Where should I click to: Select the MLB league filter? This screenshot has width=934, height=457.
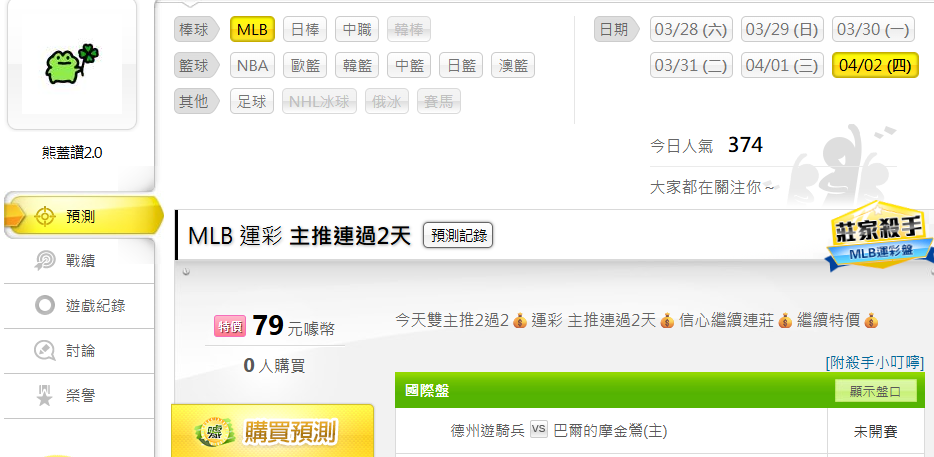tap(252, 29)
